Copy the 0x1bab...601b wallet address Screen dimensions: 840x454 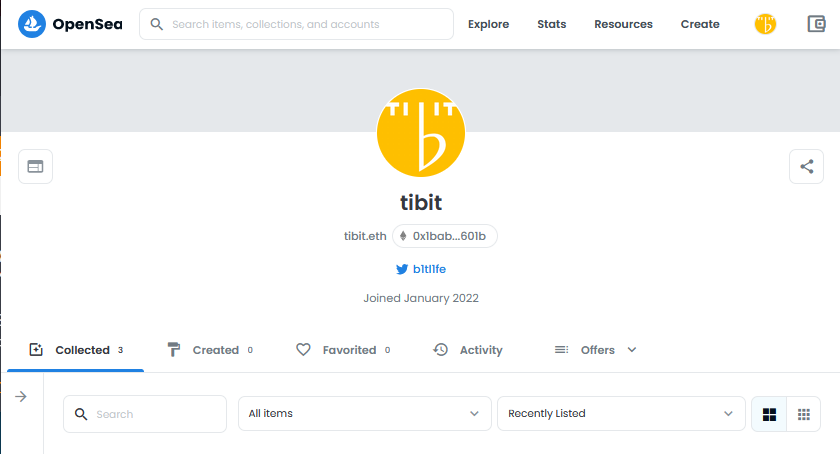tap(445, 237)
